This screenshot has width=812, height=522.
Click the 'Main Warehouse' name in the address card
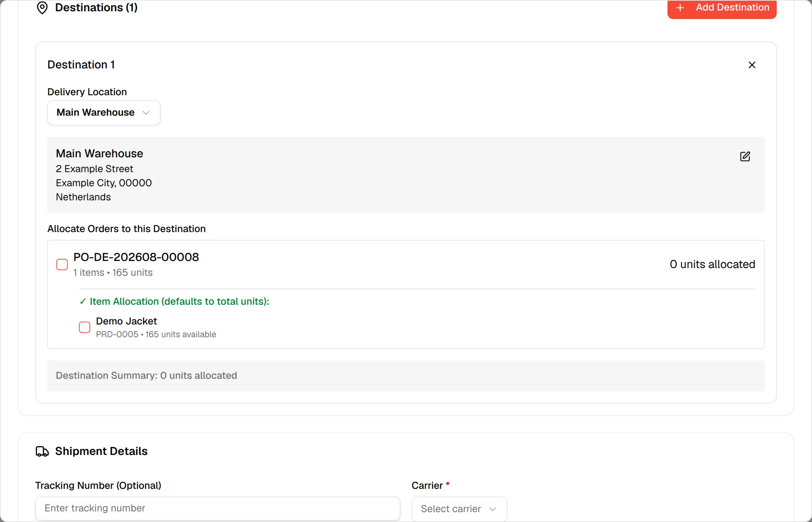[x=99, y=154]
